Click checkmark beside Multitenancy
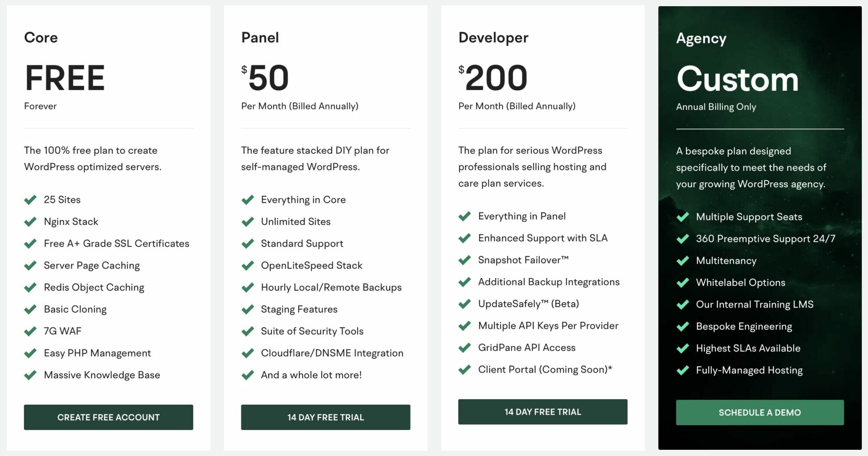 683,261
